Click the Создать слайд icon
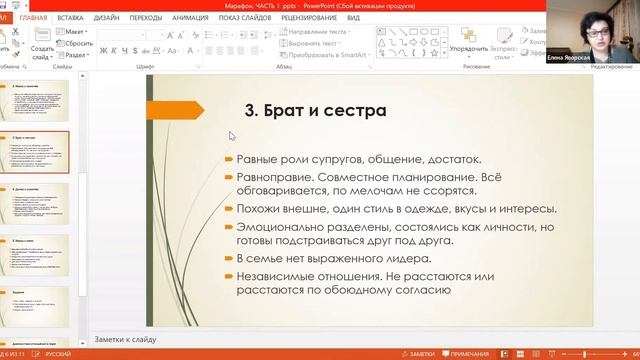The width and height of the screenshot is (640, 360). click(x=42, y=35)
